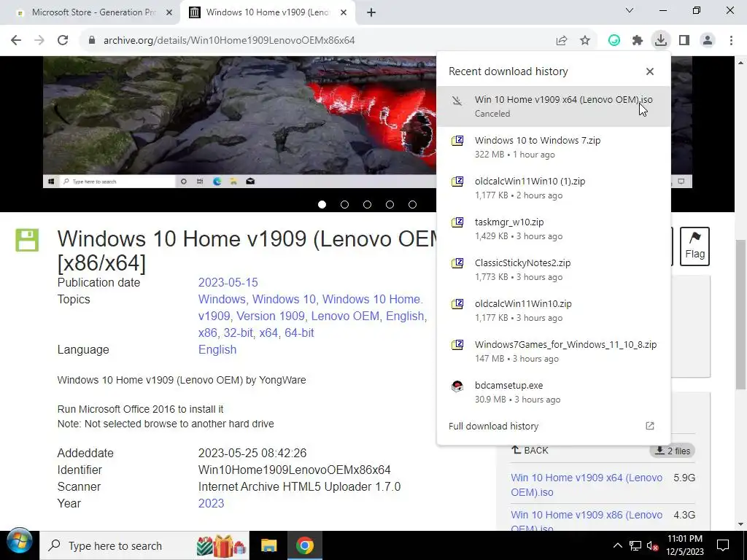
Task: Select the fourth carousel dot
Action: click(390, 204)
